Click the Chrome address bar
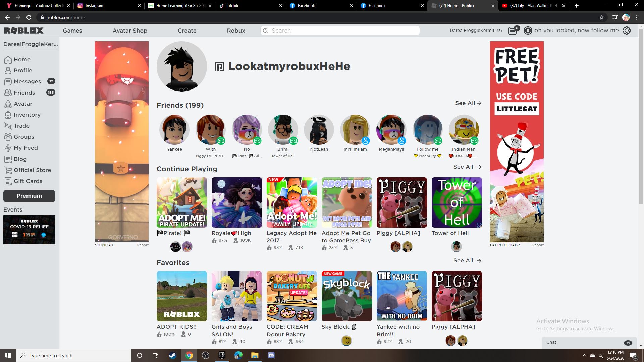This screenshot has width=644, height=362. pos(319,17)
